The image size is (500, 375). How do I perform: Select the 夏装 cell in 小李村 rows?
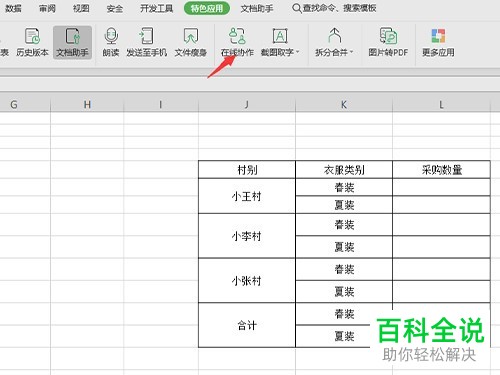click(344, 247)
